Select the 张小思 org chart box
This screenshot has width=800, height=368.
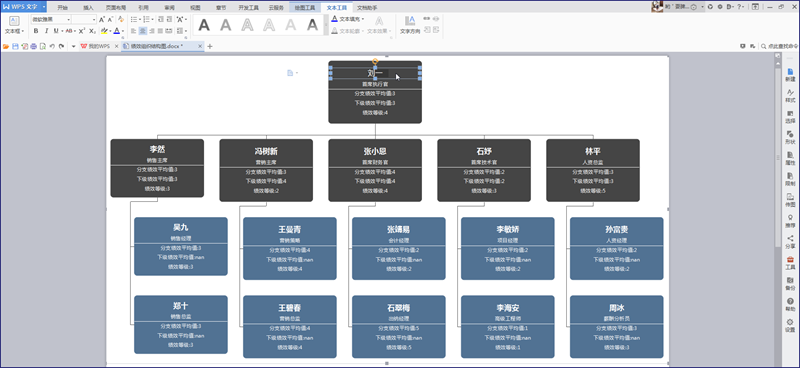375,170
